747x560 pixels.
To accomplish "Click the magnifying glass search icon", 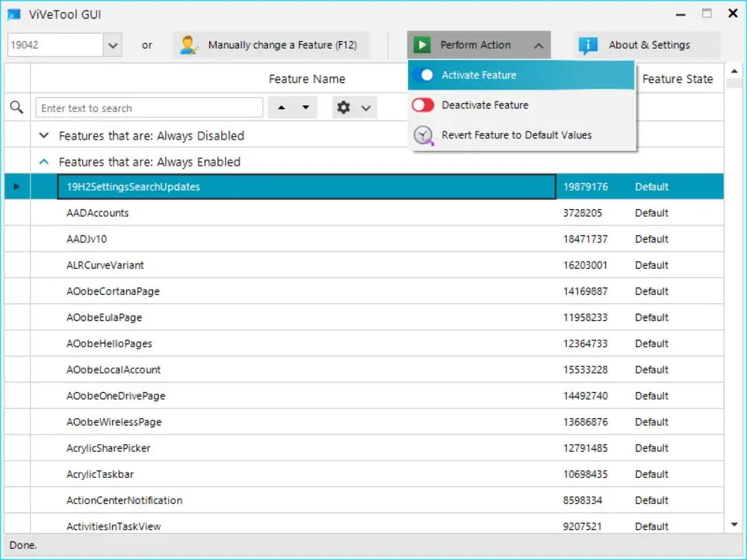I will pos(16,108).
